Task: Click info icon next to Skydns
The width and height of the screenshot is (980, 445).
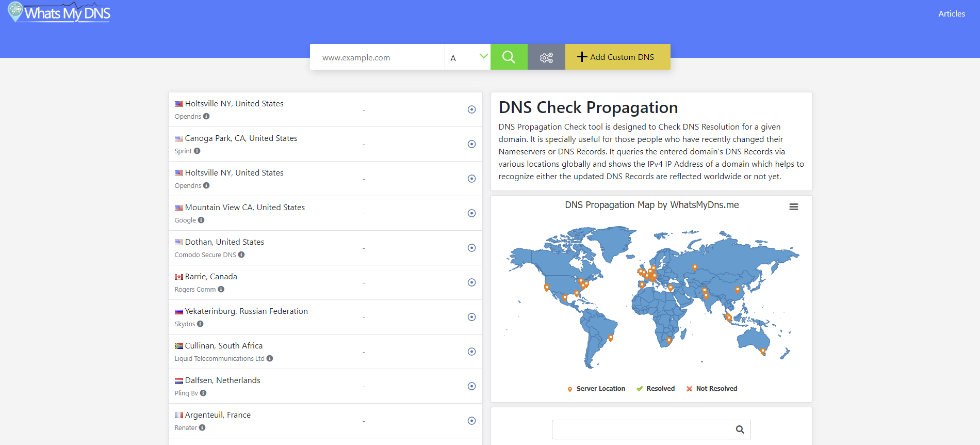Action: [x=200, y=324]
